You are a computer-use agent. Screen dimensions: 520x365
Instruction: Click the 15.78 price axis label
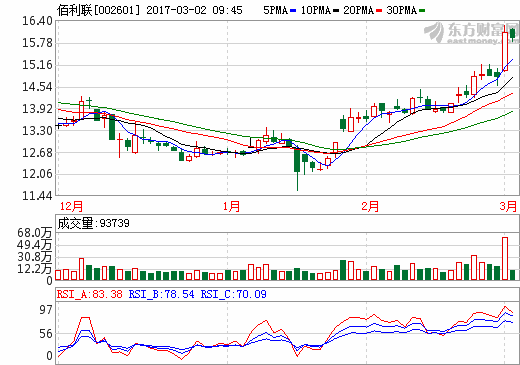pyautogui.click(x=37, y=43)
